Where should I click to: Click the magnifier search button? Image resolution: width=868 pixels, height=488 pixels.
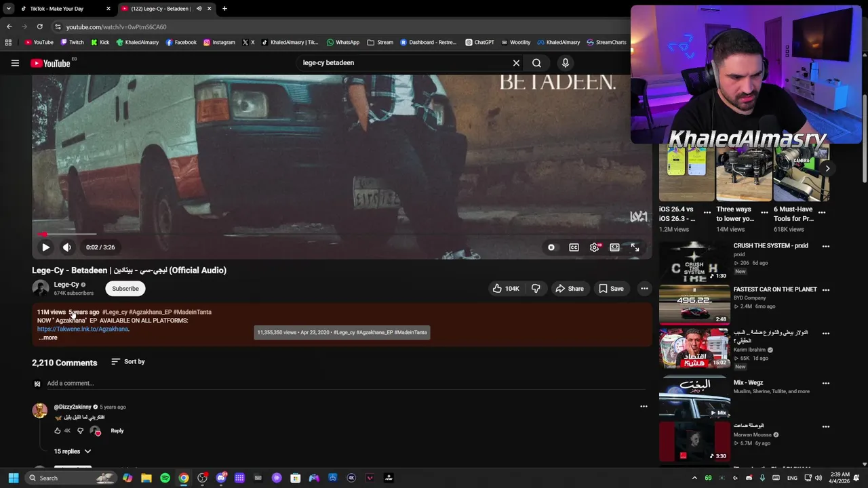click(536, 63)
